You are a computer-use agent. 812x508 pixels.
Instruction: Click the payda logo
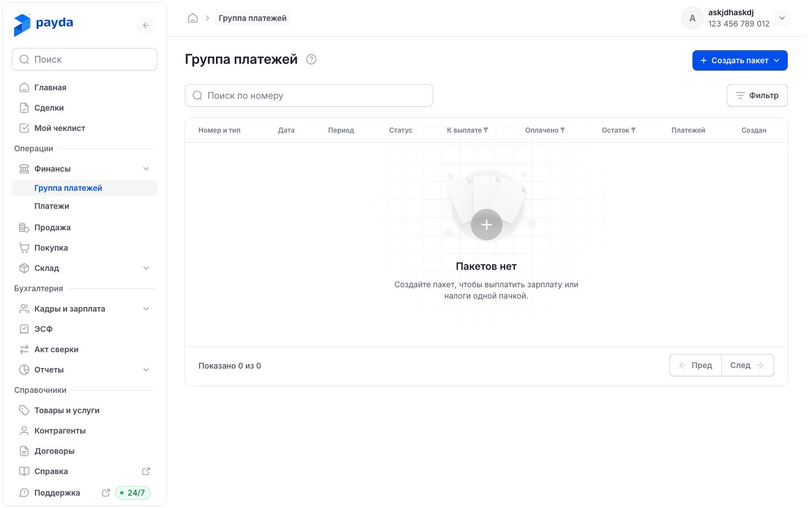(x=43, y=25)
